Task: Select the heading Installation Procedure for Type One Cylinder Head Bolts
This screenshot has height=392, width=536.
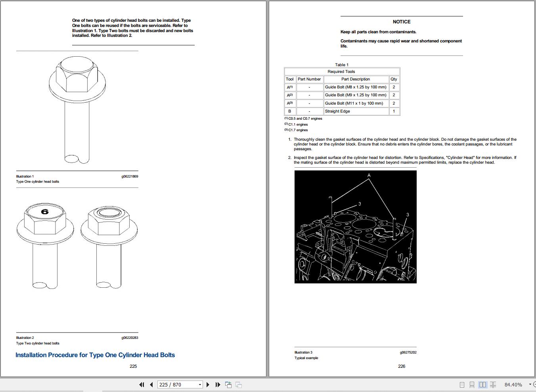Action: (95, 355)
